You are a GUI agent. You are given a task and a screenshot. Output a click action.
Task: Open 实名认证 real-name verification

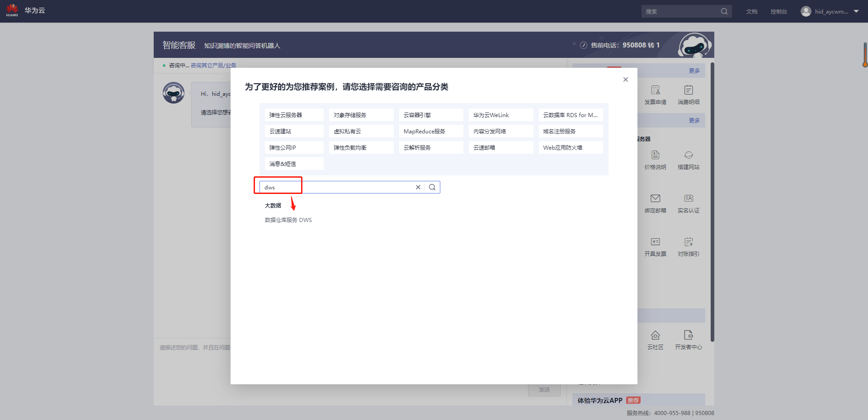[x=689, y=203]
